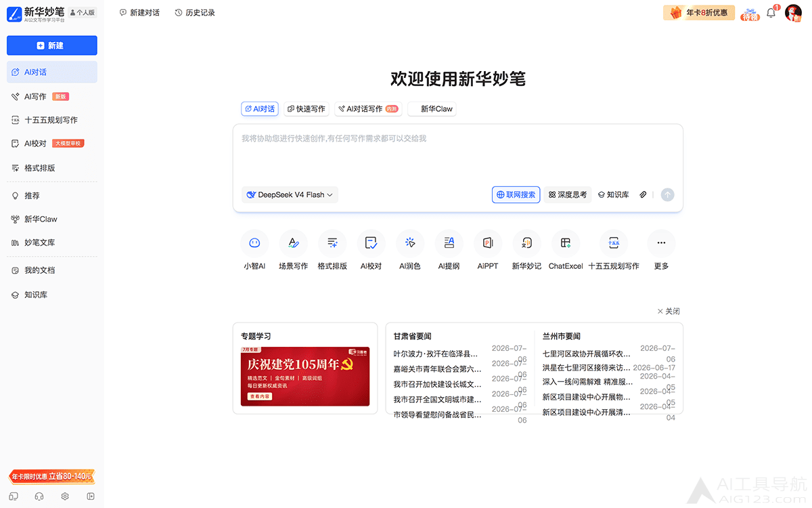The height and width of the screenshot is (508, 812).
Task: Open news 市领导看望慰问备战省民…
Action: click(x=438, y=415)
